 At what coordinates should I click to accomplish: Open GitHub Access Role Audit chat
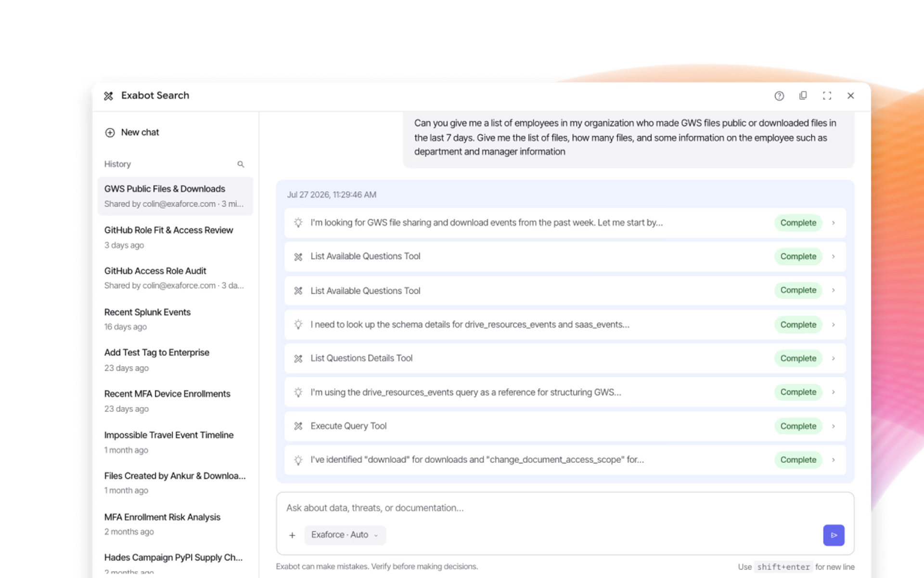175,278
